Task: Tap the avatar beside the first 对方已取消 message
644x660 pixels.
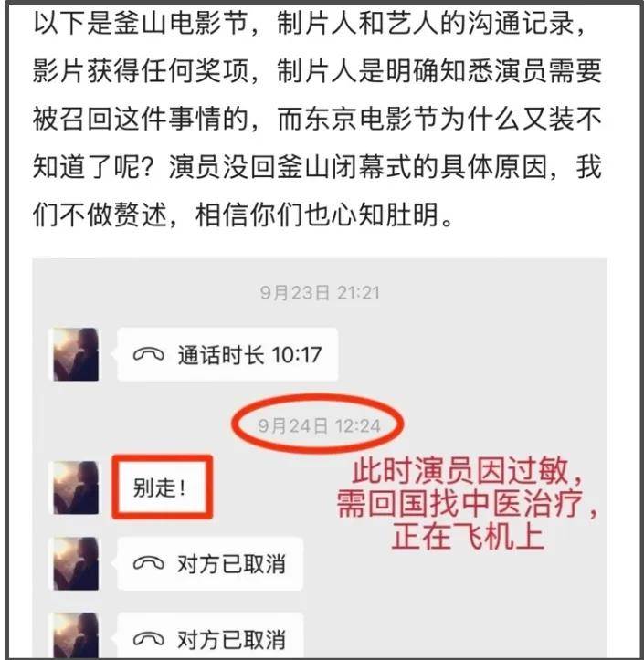Action: pos(76,563)
